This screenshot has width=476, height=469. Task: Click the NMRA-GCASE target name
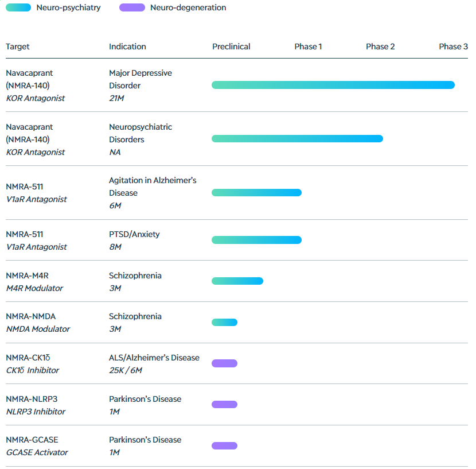32,440
